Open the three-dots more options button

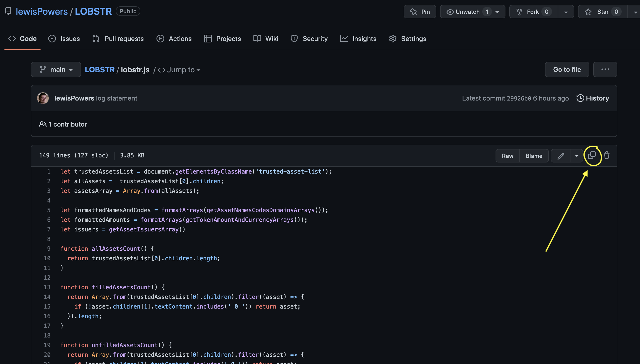click(605, 69)
